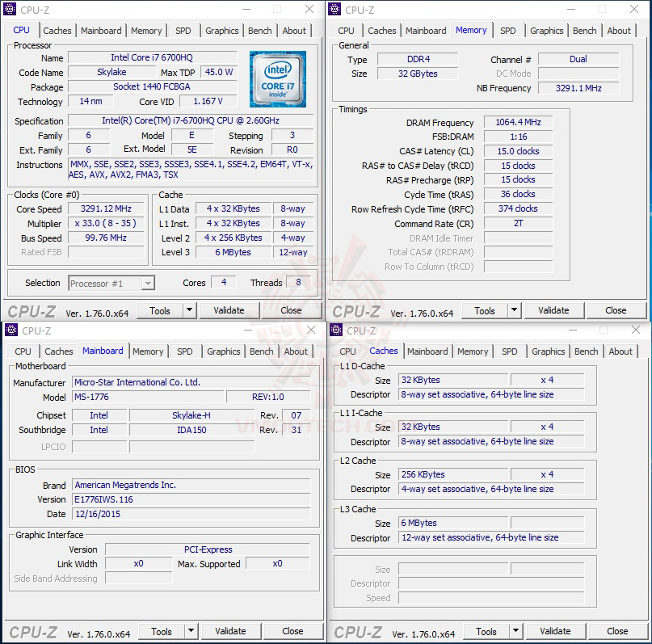The image size is (652, 644).
Task: Select CPU tab in Caches window
Action: 347,351
